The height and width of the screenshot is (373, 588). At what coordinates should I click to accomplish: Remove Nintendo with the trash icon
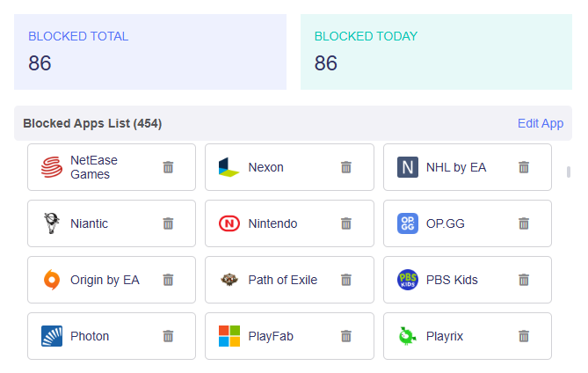click(346, 223)
